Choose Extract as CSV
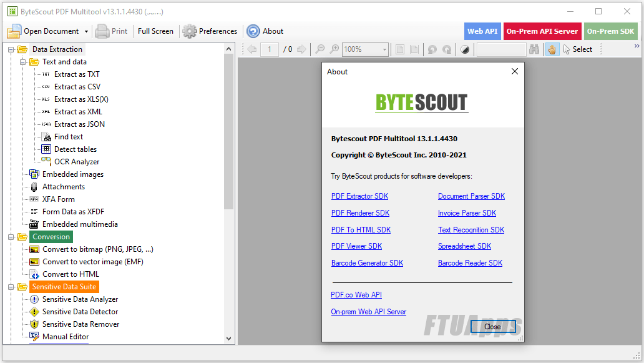 [77, 87]
